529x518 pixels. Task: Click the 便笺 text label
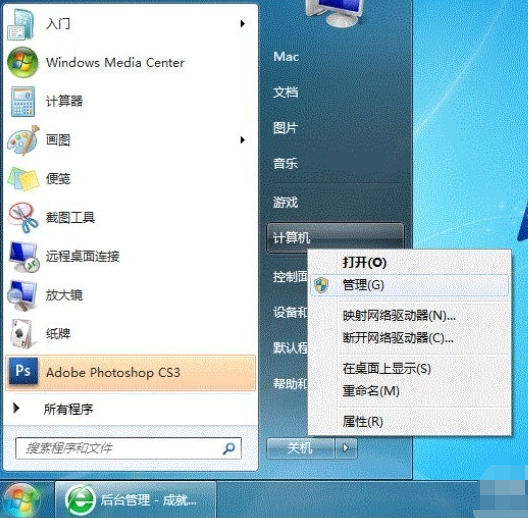pyautogui.click(x=58, y=179)
